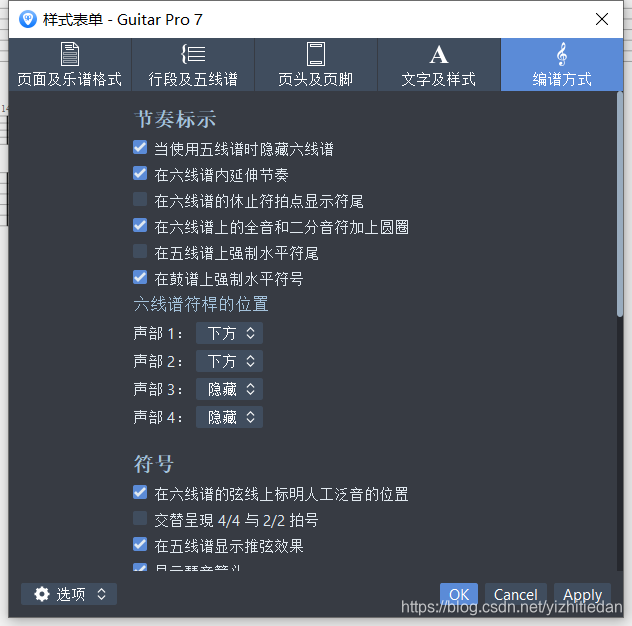
Task: Uncheck 当使用五线谱时隐藏六线谱 checkbox
Action: pos(140,148)
